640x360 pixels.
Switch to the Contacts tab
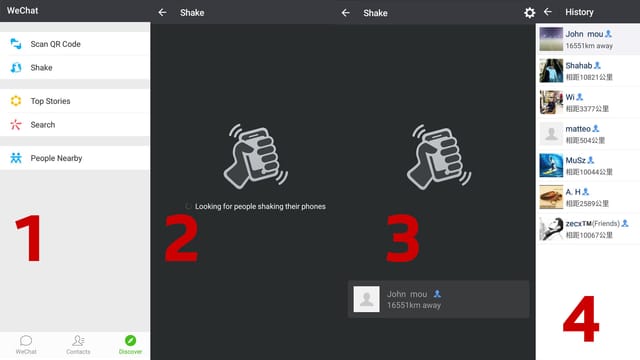coord(78,344)
